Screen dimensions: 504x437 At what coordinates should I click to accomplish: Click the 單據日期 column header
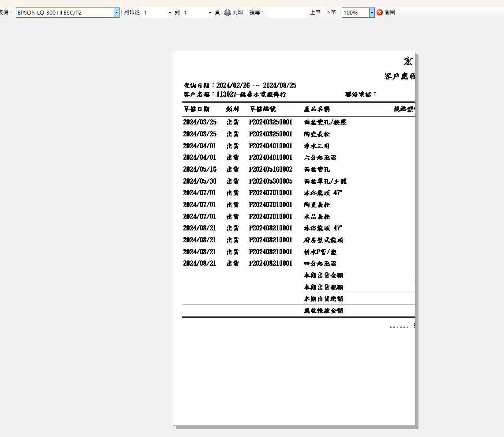196,109
